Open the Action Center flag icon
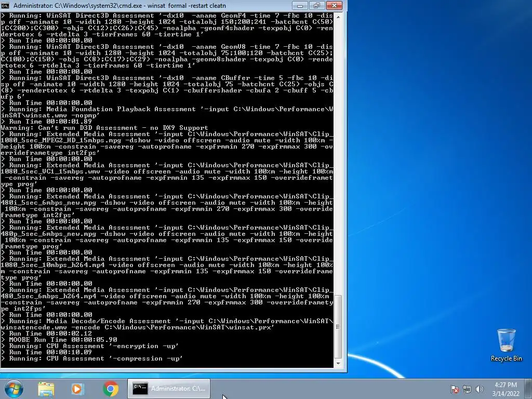Image resolution: width=532 pixels, height=399 pixels. tap(454, 389)
